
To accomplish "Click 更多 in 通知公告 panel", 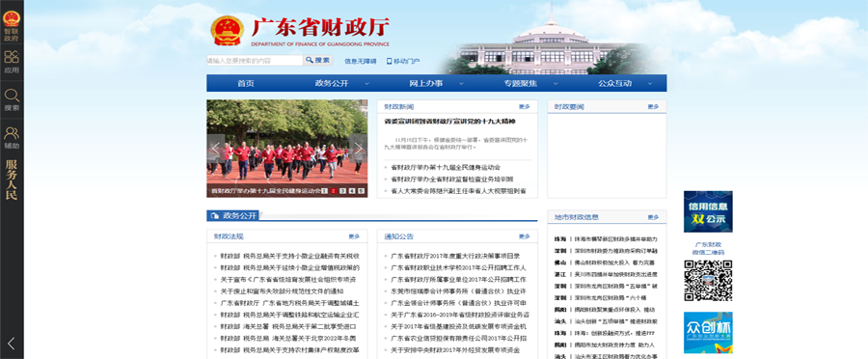I will pos(525,236).
